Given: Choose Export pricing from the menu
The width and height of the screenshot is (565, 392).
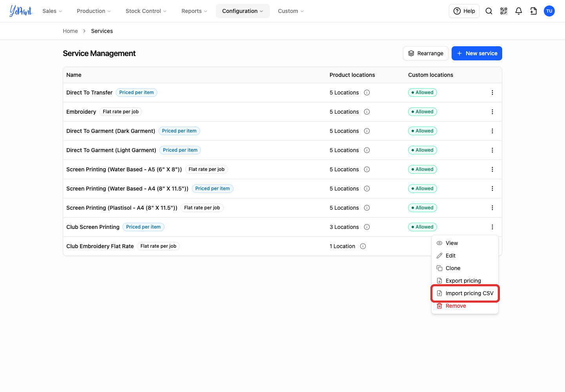Looking at the screenshot, I should (x=465, y=281).
